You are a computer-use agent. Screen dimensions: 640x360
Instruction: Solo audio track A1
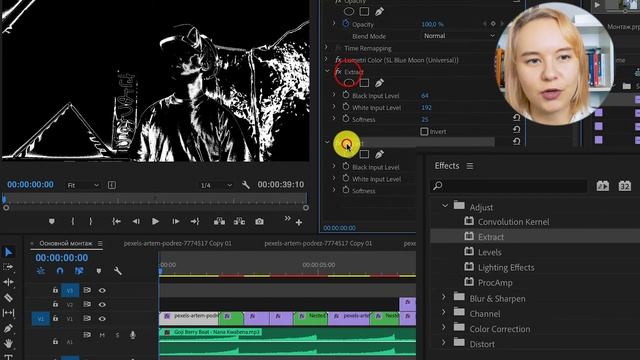click(x=118, y=335)
